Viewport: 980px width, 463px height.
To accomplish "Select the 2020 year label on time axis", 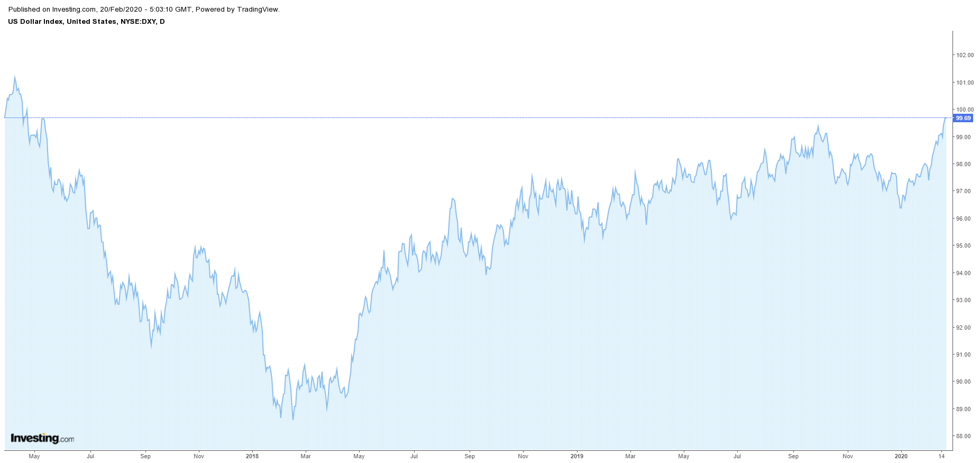I will (x=901, y=456).
